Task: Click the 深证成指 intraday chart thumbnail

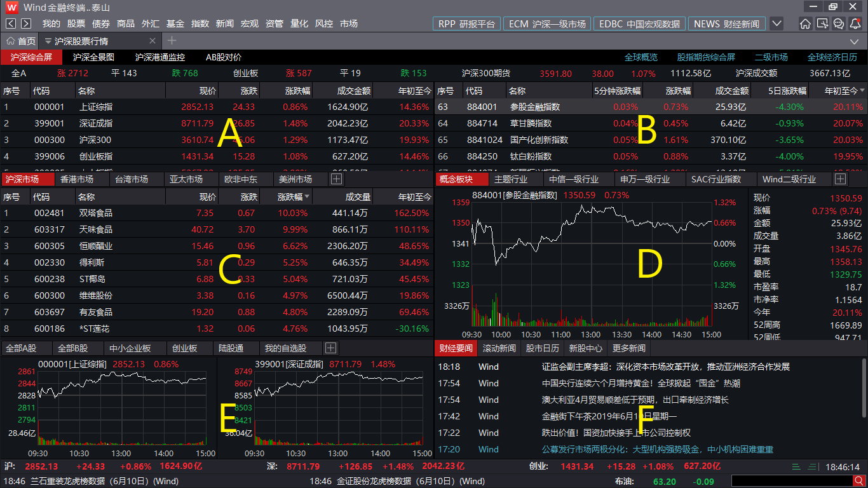Action: (325, 407)
